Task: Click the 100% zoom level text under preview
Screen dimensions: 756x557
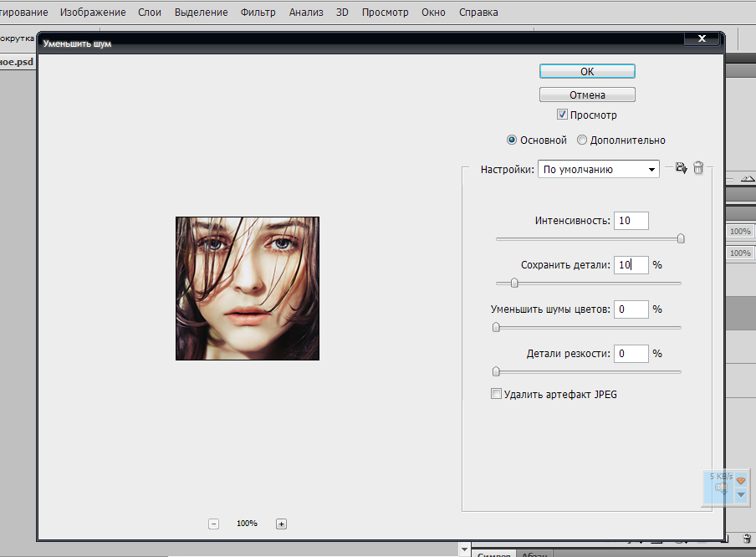Action: [247, 524]
